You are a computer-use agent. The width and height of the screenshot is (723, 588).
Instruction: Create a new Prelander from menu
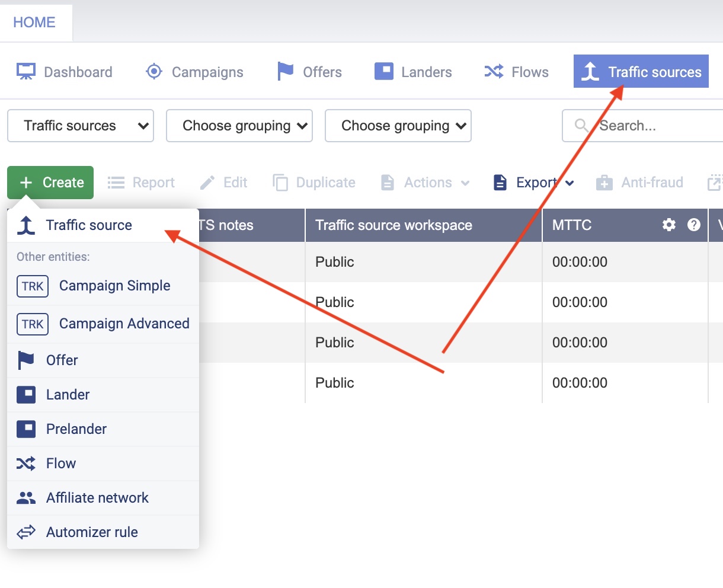[76, 429]
